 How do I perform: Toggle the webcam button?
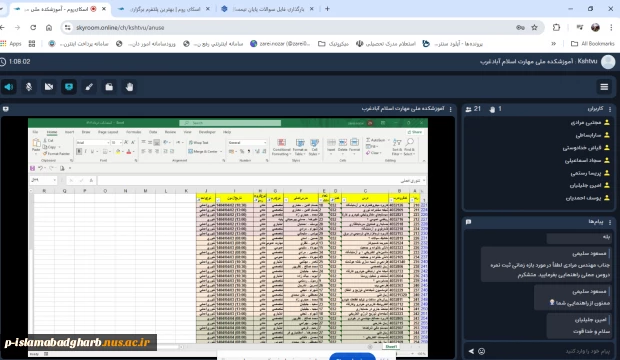pyautogui.click(x=49, y=87)
